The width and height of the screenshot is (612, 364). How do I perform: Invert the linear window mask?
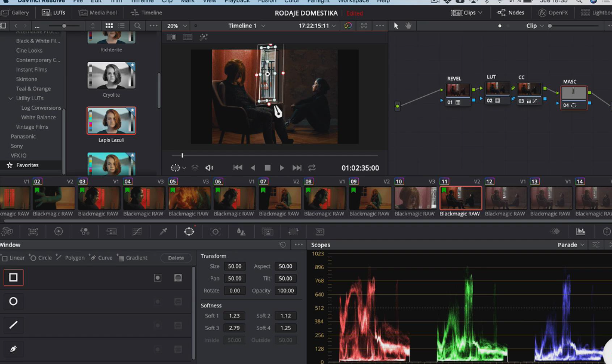[x=158, y=278]
